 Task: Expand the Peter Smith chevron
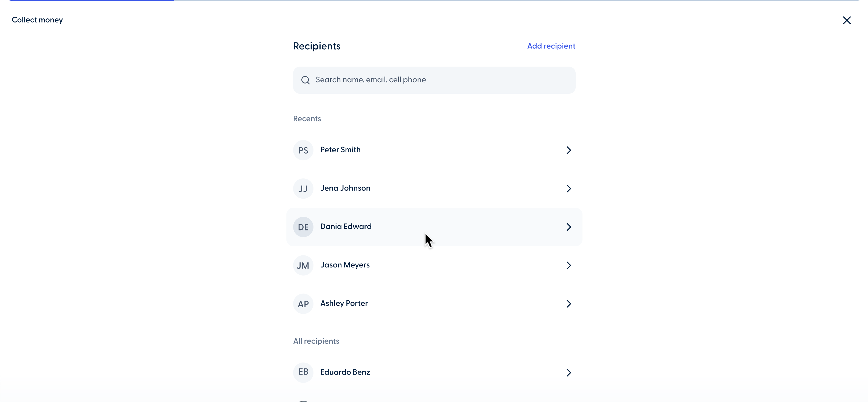click(569, 150)
